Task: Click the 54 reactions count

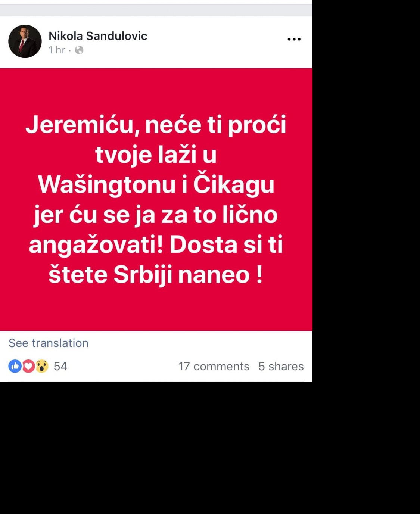Action: [60, 366]
